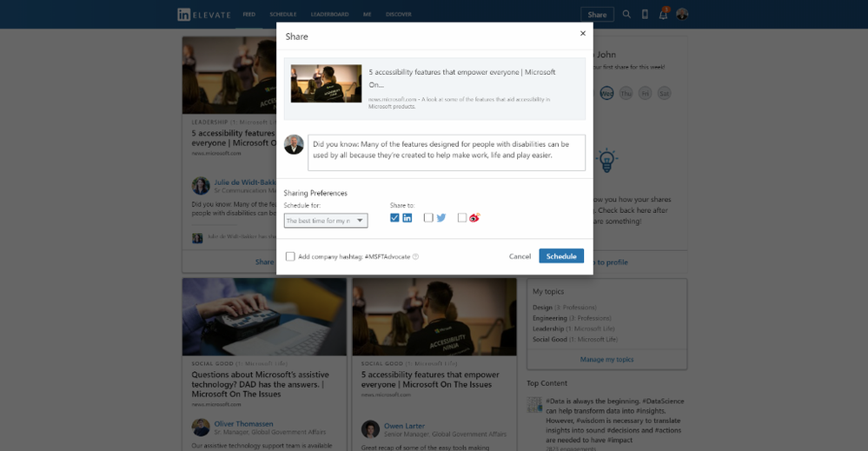
Task: Close the Share dialog with X
Action: point(582,33)
